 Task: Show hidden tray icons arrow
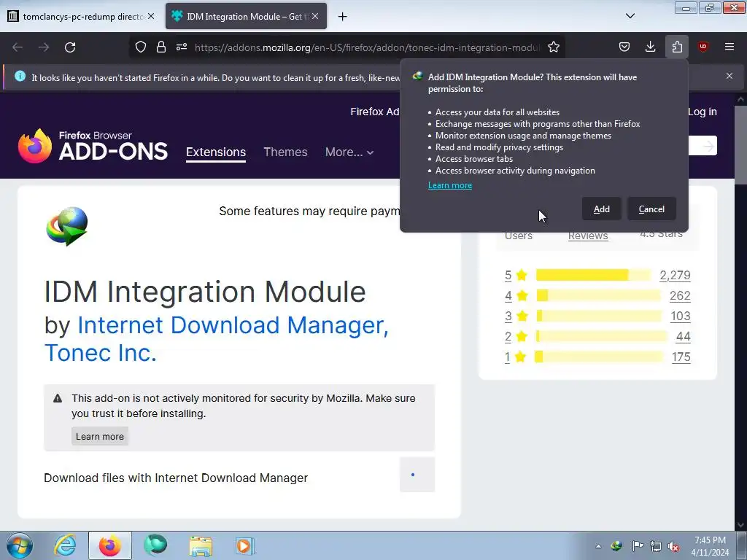(598, 546)
